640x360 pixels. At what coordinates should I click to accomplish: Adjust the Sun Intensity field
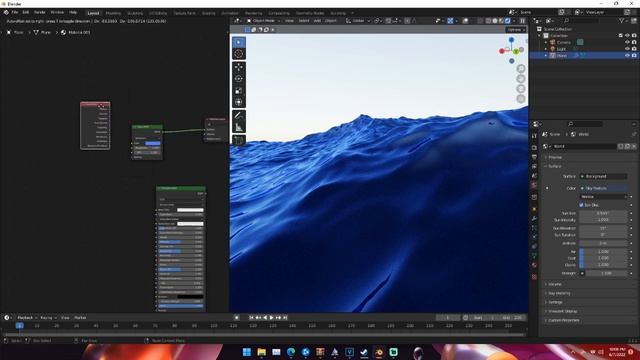point(603,220)
